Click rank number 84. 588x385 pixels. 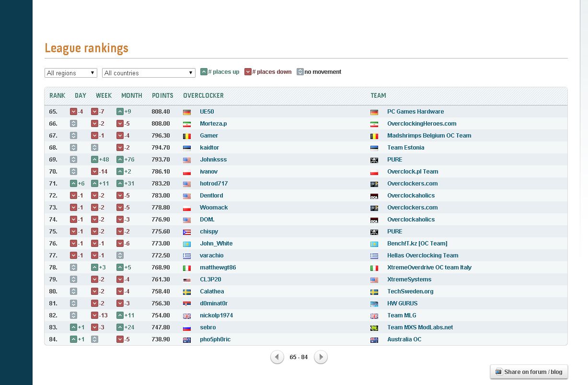coord(53,339)
